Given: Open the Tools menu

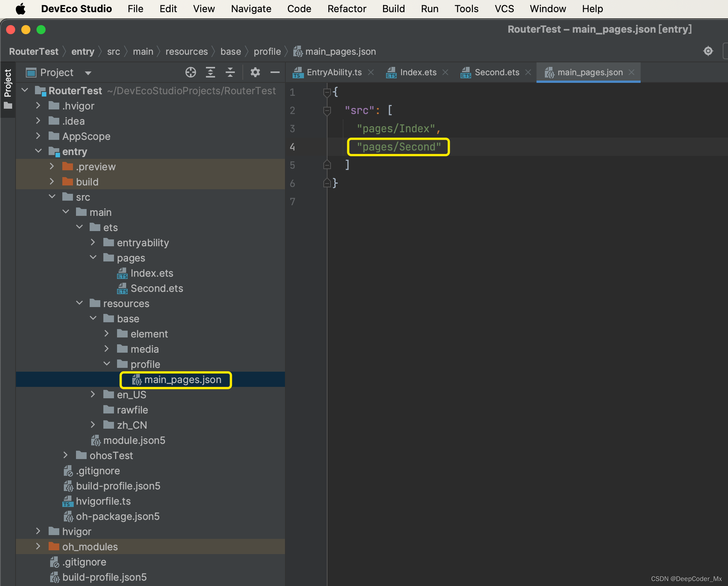Looking at the screenshot, I should (x=467, y=9).
